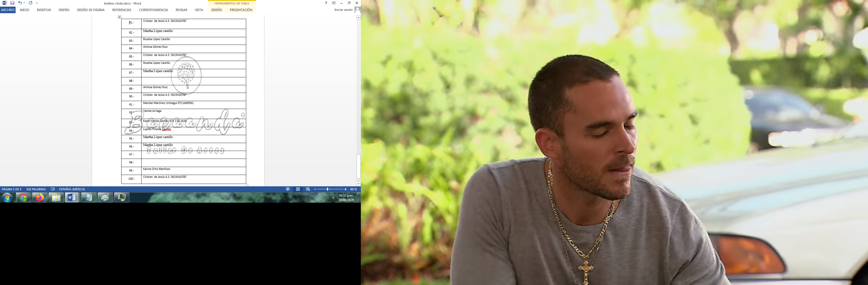This screenshot has height=285, width=868.
Task: Switch to Print Layout view icon
Action: click(x=298, y=189)
